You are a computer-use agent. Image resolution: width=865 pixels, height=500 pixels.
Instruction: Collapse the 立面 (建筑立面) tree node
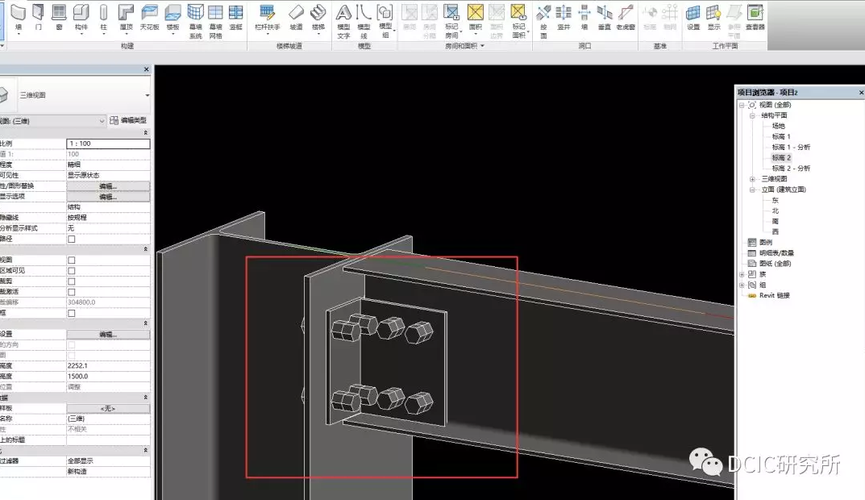pos(752,190)
